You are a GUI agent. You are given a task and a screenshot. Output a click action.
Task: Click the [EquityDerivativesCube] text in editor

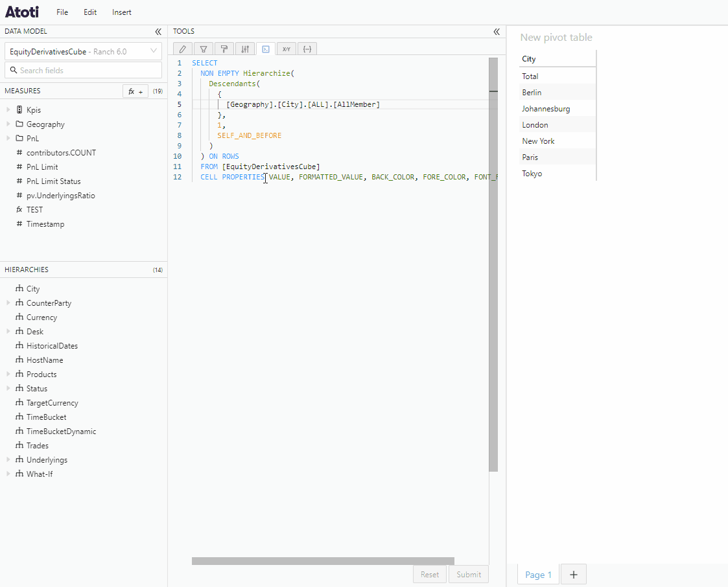[271, 167]
